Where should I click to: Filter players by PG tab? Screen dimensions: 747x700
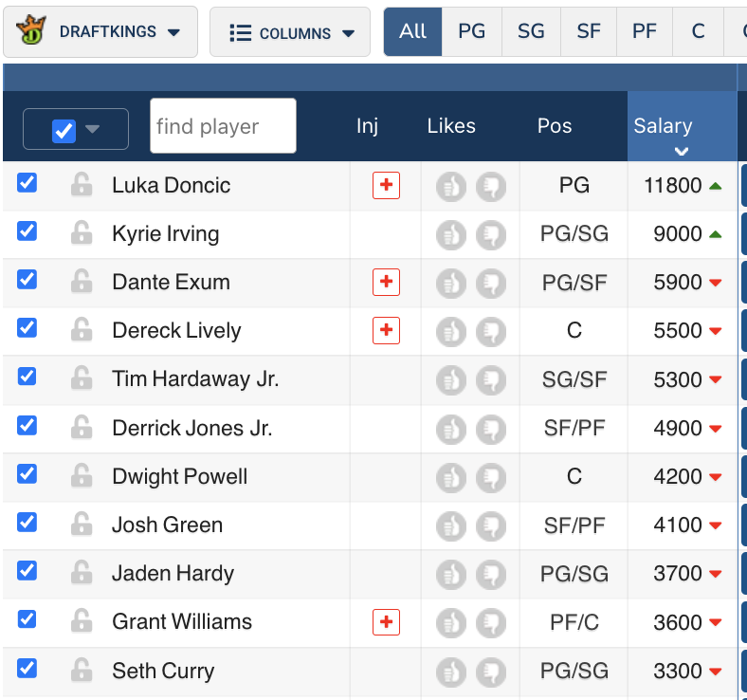(472, 31)
